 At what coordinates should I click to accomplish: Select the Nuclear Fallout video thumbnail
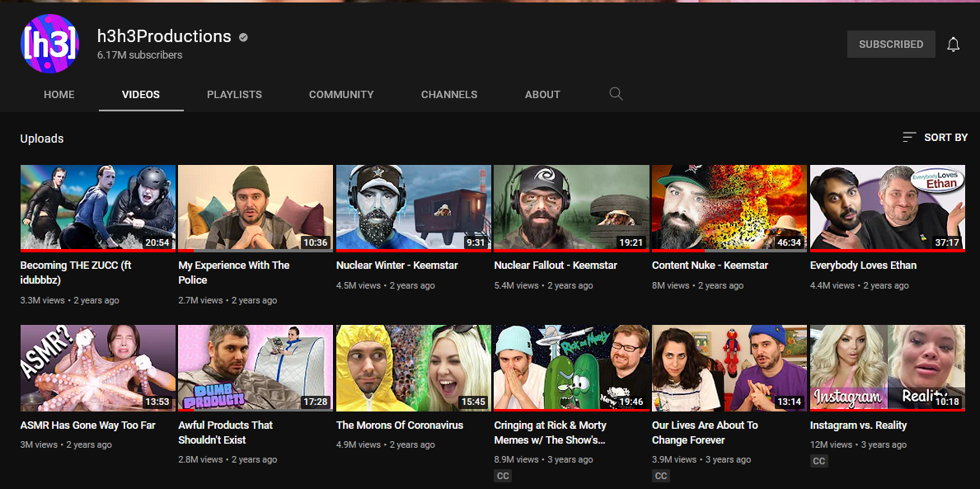pyautogui.click(x=571, y=208)
